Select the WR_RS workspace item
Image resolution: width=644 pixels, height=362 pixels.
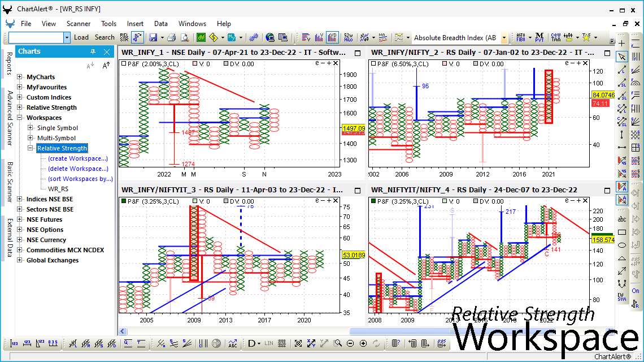point(58,189)
